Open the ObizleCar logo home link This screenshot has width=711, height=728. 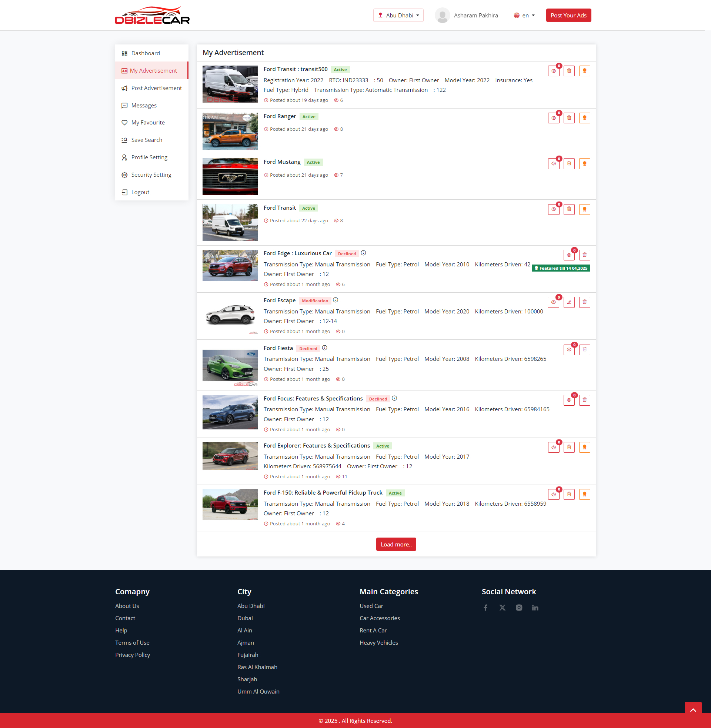[152, 15]
